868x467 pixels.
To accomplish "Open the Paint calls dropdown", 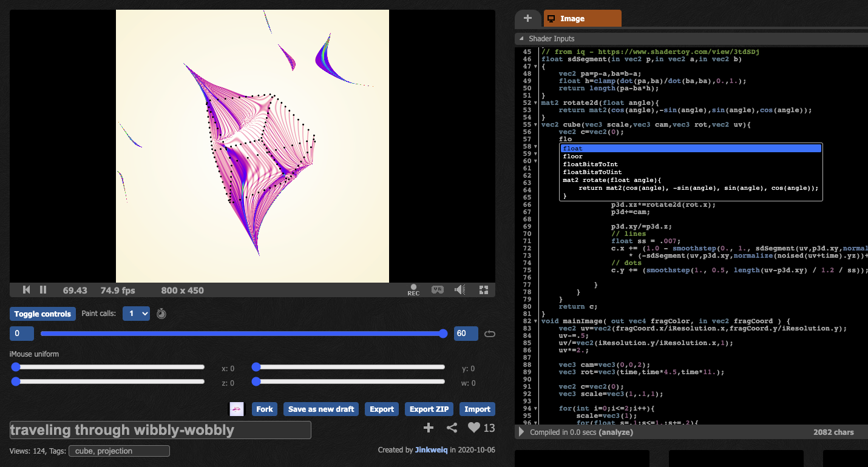I will coord(136,314).
